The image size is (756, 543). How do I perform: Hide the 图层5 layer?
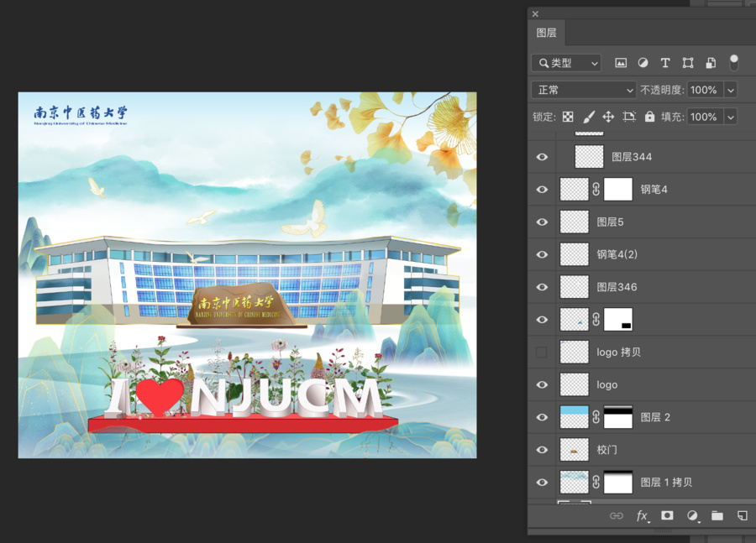(x=542, y=222)
